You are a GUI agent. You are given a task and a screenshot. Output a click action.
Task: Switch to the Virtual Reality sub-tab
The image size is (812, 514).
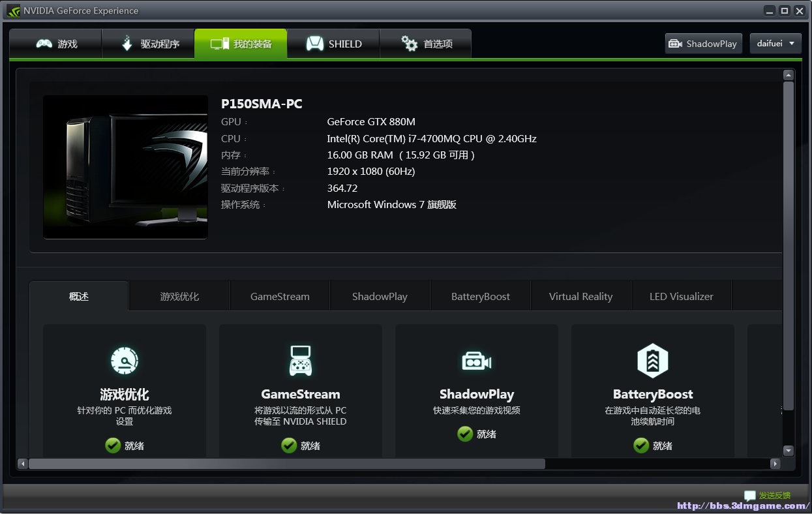point(580,296)
